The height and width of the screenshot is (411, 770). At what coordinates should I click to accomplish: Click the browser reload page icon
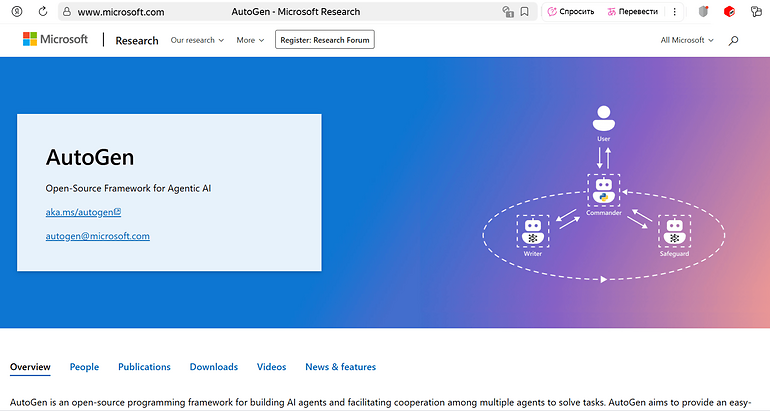coord(41,12)
